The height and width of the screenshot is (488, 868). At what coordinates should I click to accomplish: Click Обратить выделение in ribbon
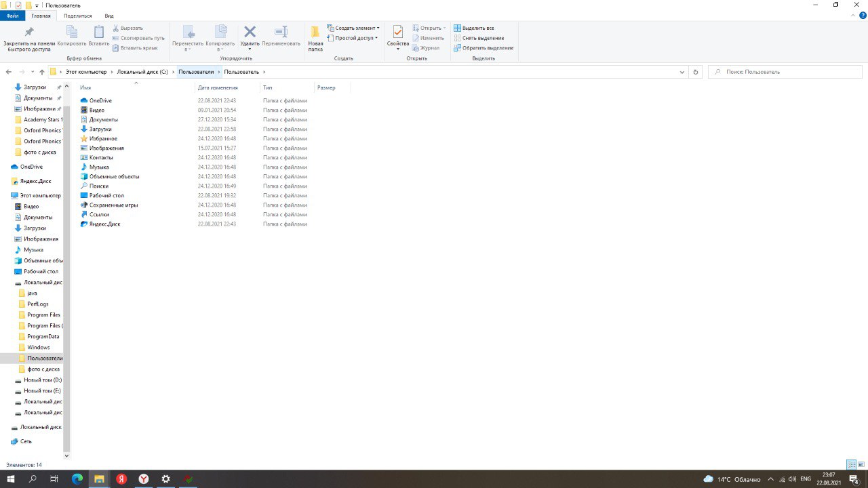click(x=484, y=47)
